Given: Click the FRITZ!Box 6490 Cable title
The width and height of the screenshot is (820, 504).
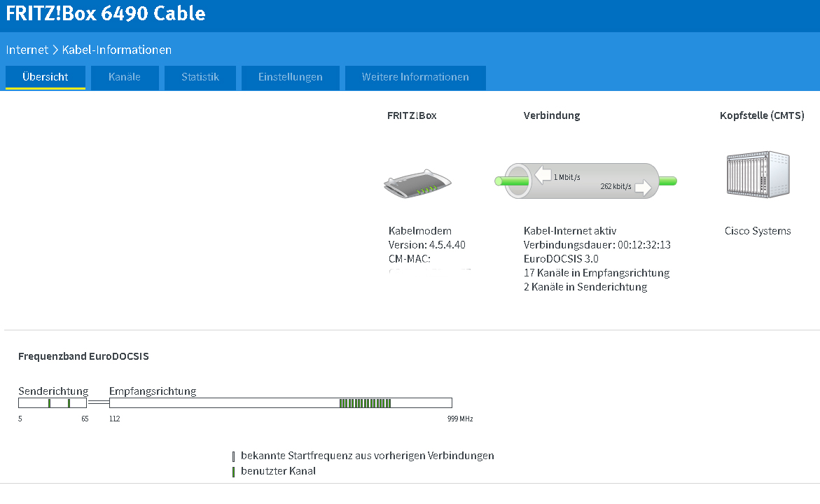Looking at the screenshot, I should pyautogui.click(x=106, y=14).
